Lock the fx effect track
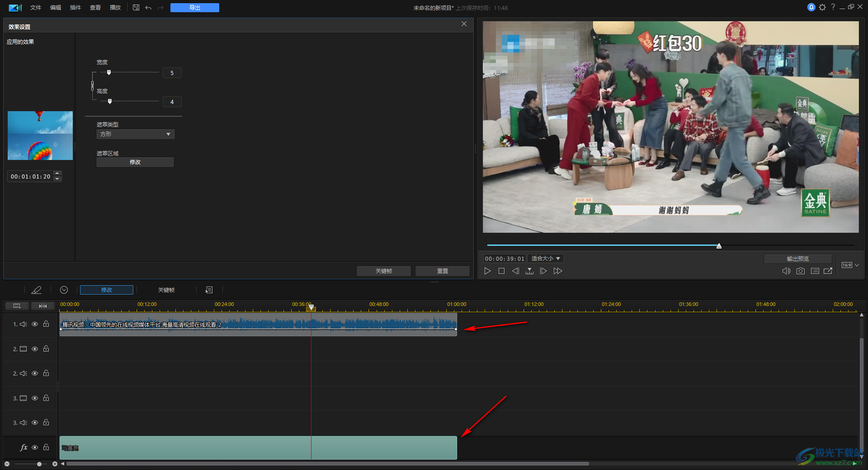The image size is (868, 470). coord(46,447)
